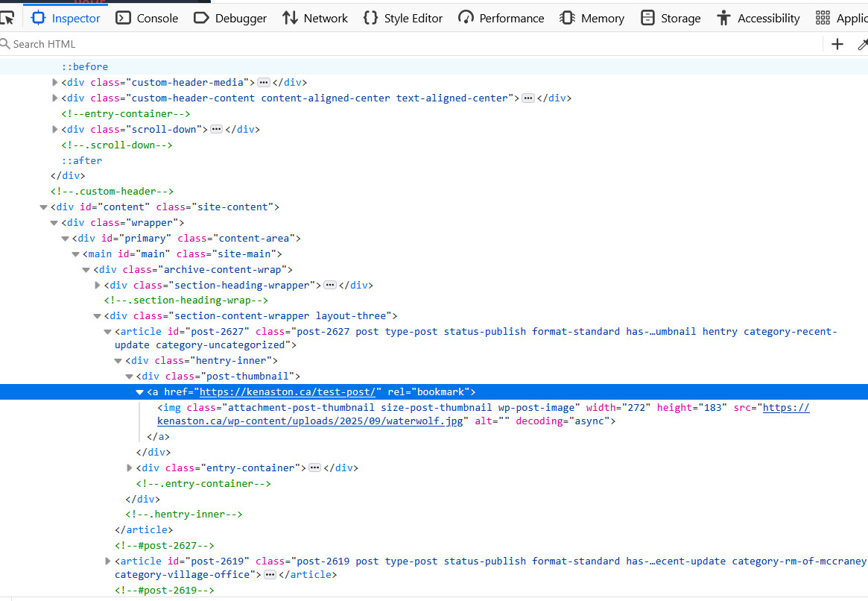Open the Accessibility tab
The height and width of the screenshot is (601, 868).
click(758, 18)
